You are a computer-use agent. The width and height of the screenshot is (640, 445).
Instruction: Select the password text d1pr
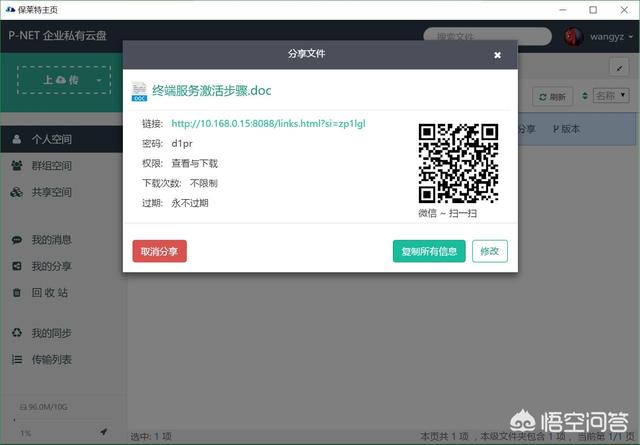pos(182,143)
